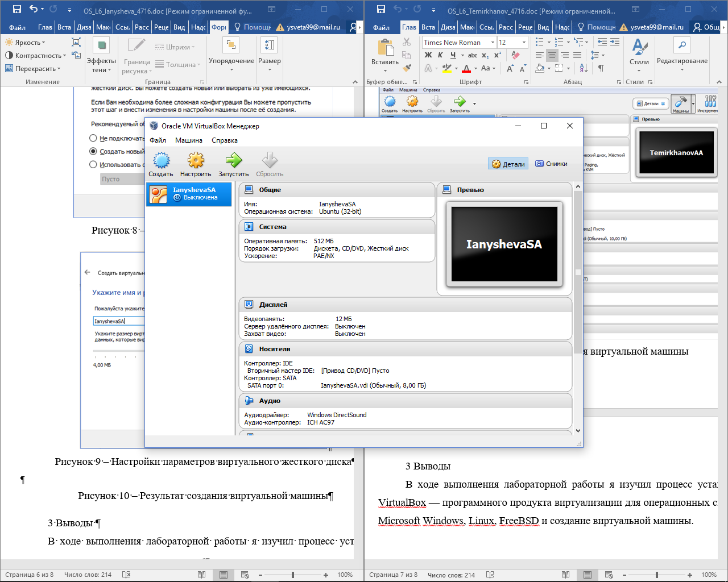Screen dimensions: 728x582
Task: Click the Italic (К) formatting icon
Action: click(x=440, y=55)
